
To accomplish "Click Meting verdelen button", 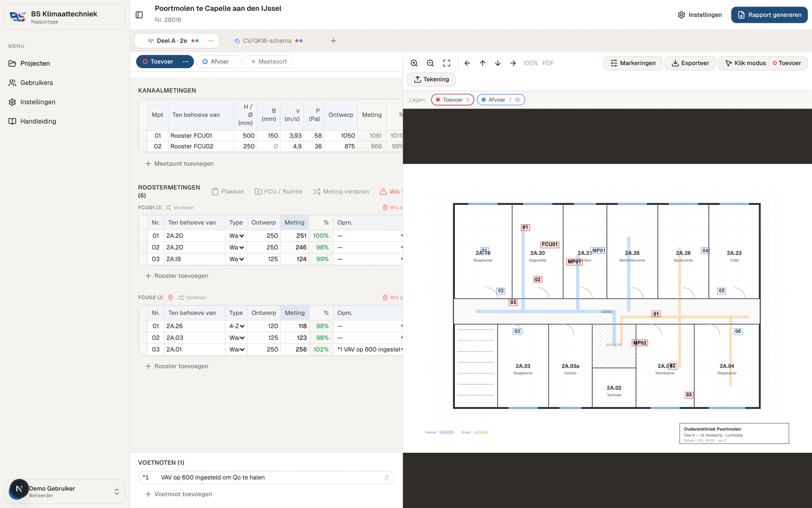I will pyautogui.click(x=341, y=192).
